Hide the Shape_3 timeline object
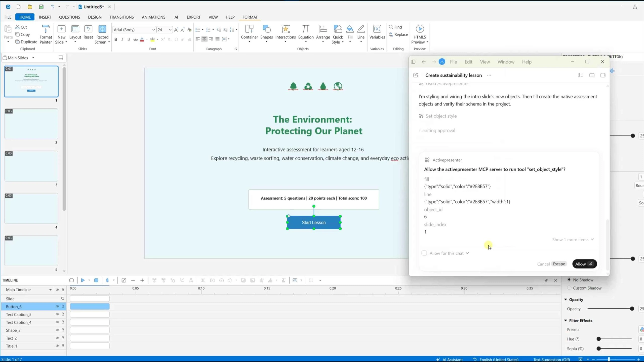Screen dimensions: 644x362 coord(57,330)
